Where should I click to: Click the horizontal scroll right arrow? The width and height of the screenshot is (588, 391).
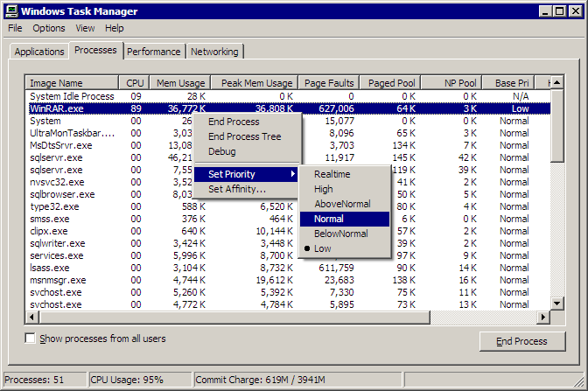(542, 318)
